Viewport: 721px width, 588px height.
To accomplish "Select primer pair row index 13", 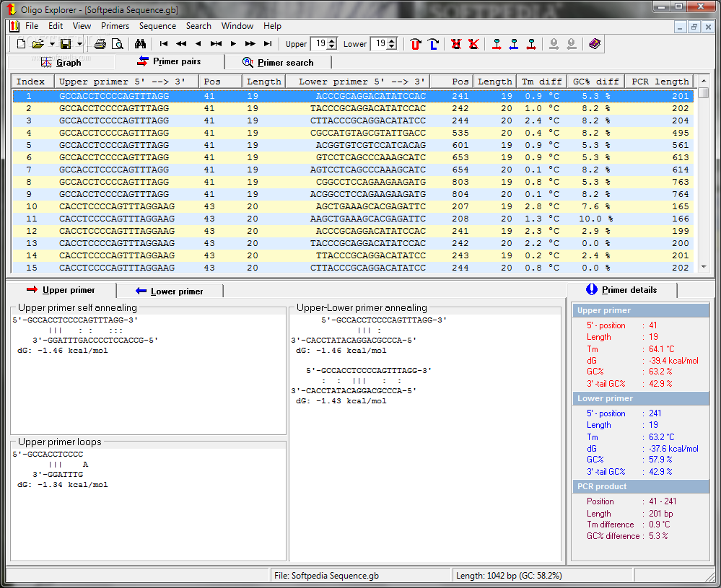I will (x=353, y=243).
